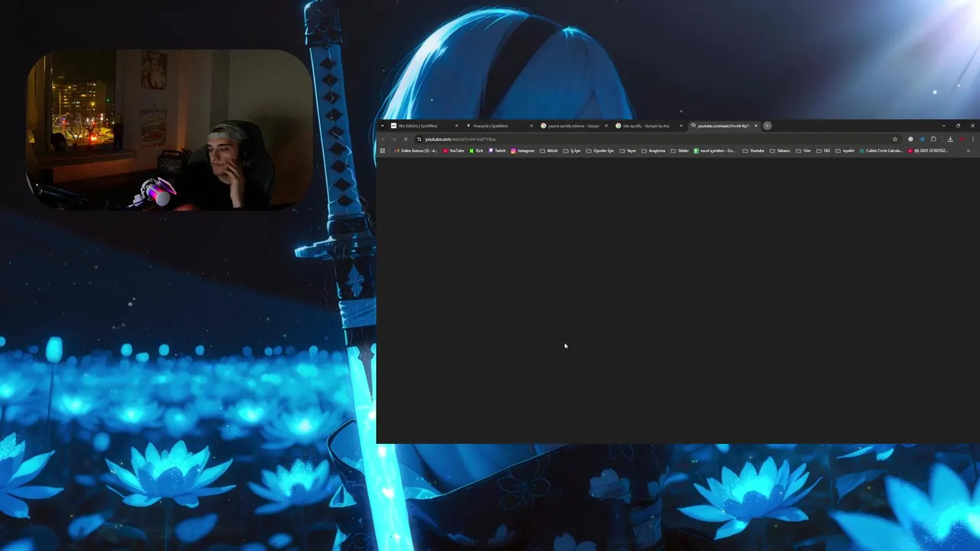Image resolution: width=980 pixels, height=551 pixels.
Task: Open the apps grid in bookmarks bar
Action: tap(383, 151)
